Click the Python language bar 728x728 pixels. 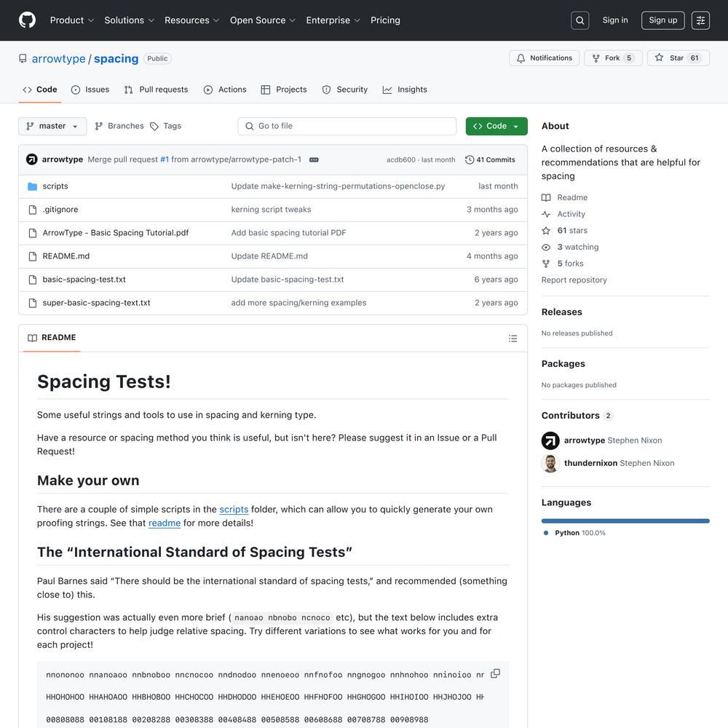coord(625,521)
